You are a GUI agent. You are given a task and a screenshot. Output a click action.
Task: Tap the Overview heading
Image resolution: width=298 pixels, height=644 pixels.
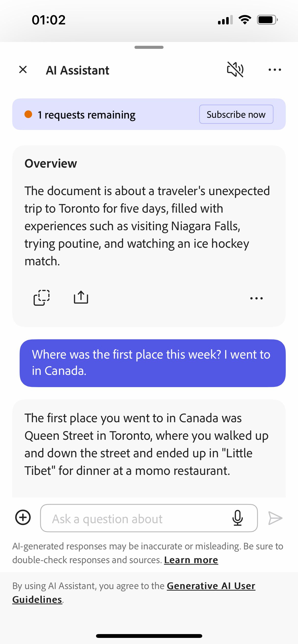click(51, 164)
